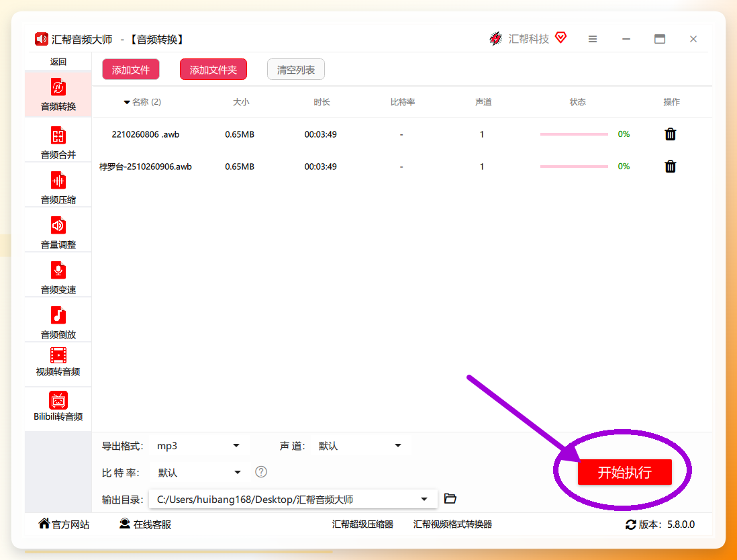
Task: Expand the 输出目录 path dropdown arrow
Action: pyautogui.click(x=424, y=500)
